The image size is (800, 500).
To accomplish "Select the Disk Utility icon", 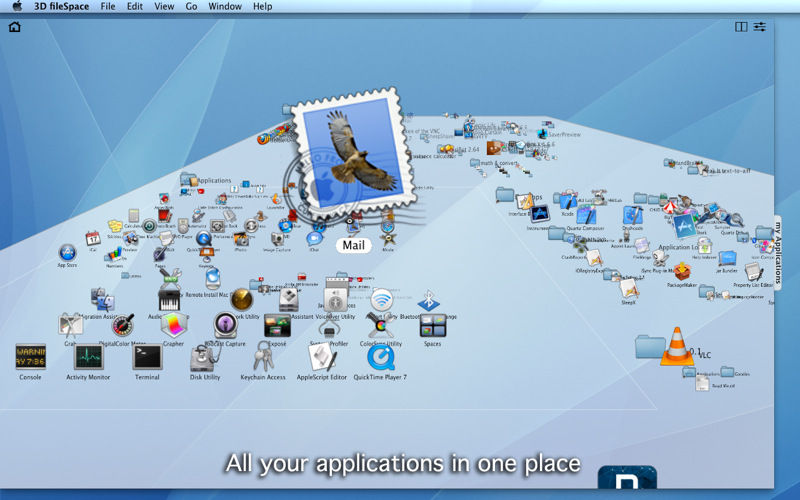I will coord(205,358).
